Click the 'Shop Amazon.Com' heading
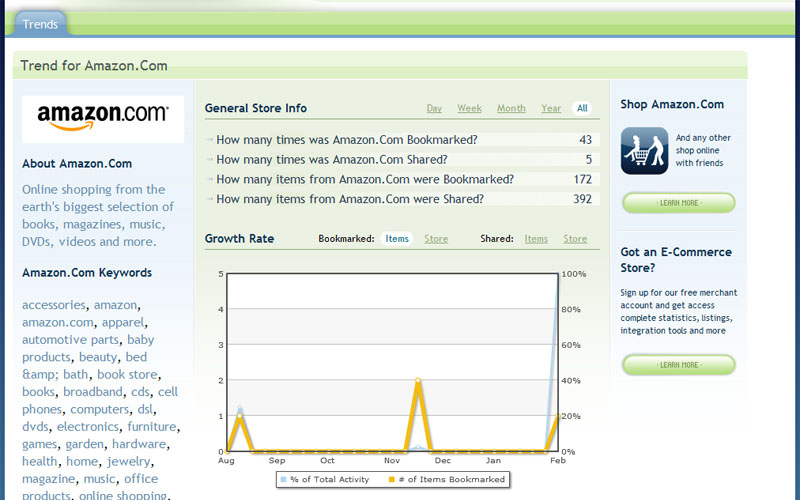Viewport: 800px width, 500px height. [672, 104]
